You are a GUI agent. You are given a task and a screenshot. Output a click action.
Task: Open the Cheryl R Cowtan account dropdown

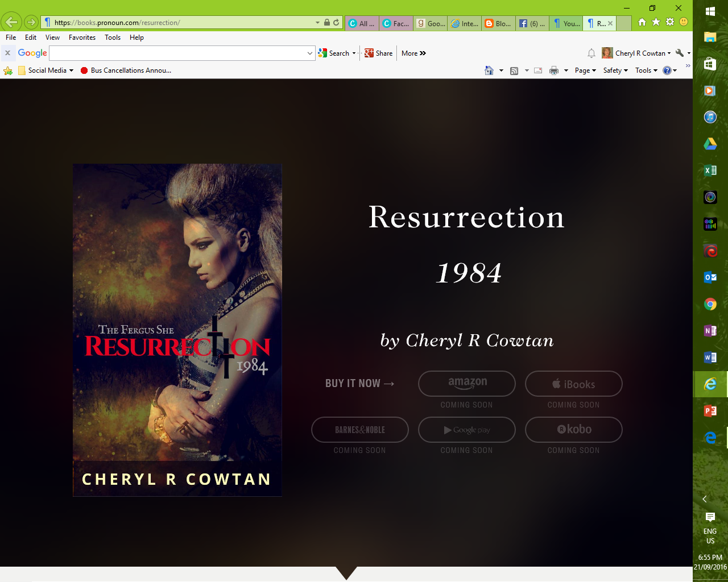(x=636, y=53)
